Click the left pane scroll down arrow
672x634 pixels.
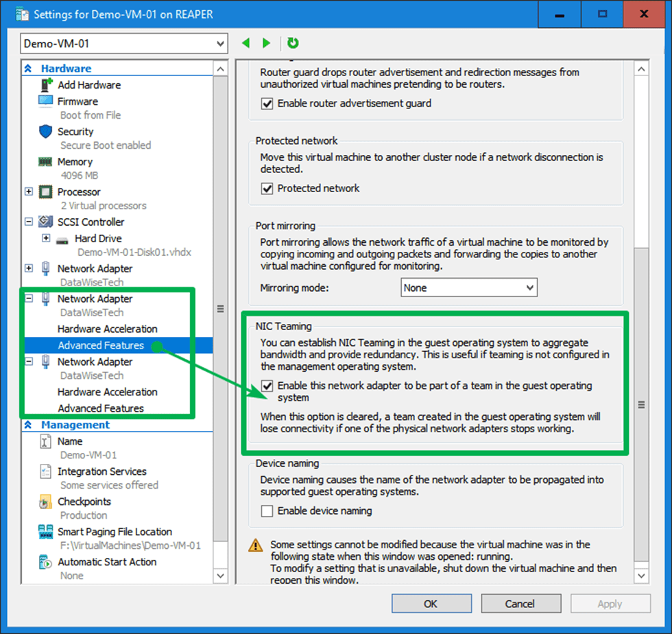tap(220, 576)
